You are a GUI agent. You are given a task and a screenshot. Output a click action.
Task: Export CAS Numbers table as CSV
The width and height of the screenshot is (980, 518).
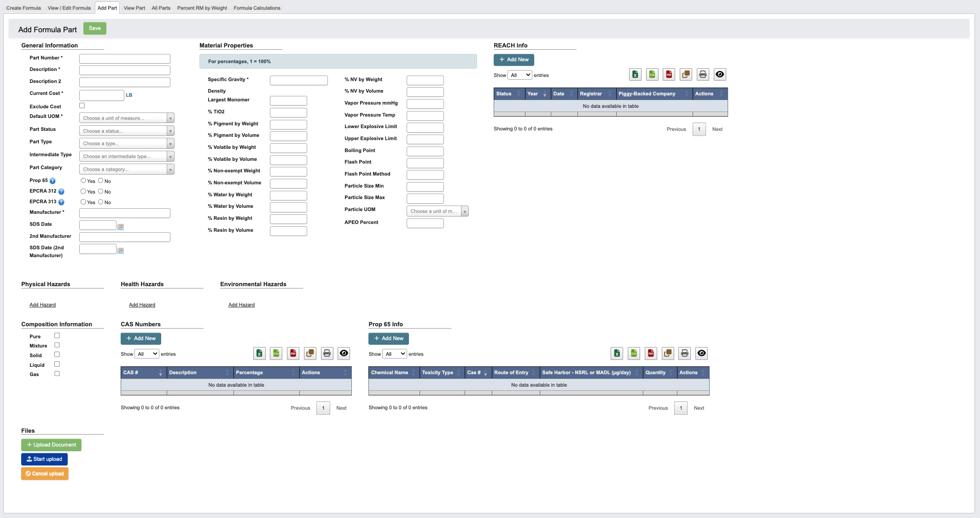coord(276,353)
